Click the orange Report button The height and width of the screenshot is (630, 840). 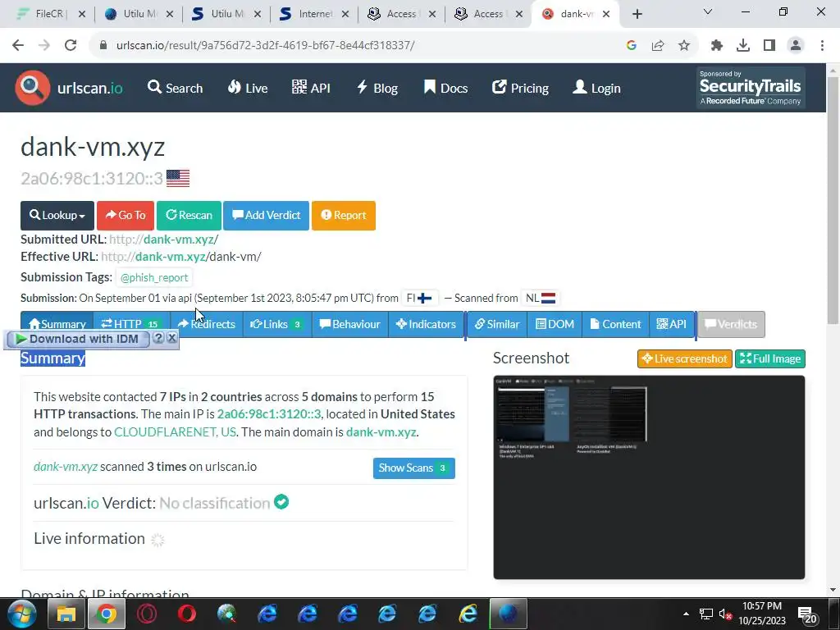[x=344, y=216]
